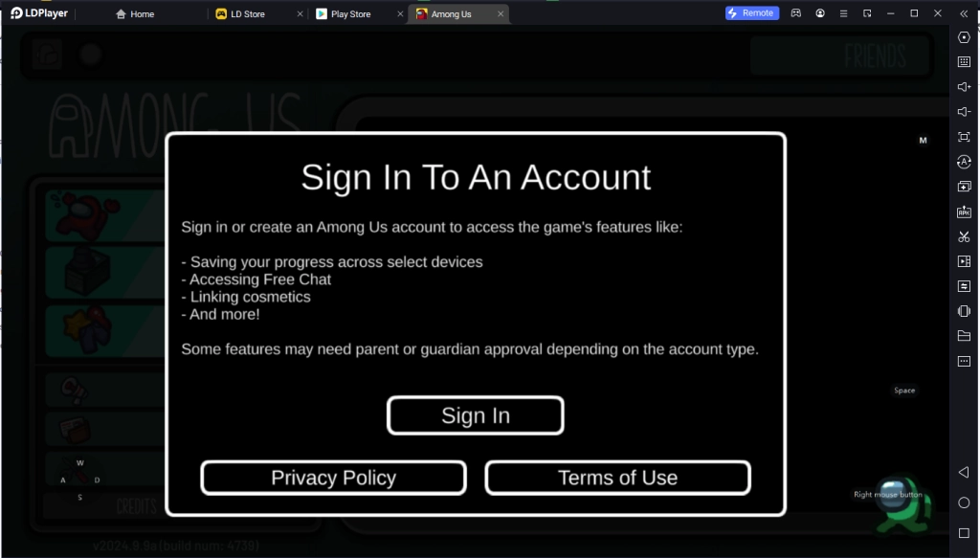Click the 'Linking cosmetics' text line
Screen dimensions: 980x558
[x=246, y=298]
